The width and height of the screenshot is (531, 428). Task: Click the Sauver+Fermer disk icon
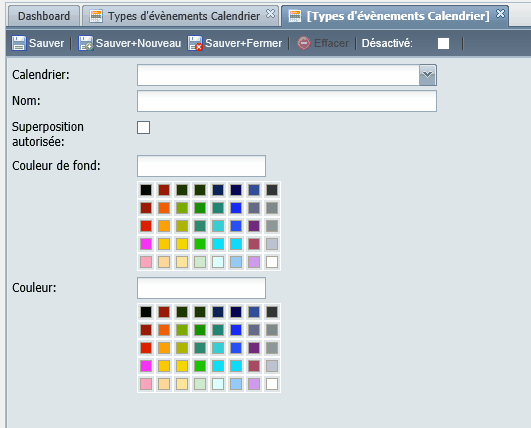(195, 43)
